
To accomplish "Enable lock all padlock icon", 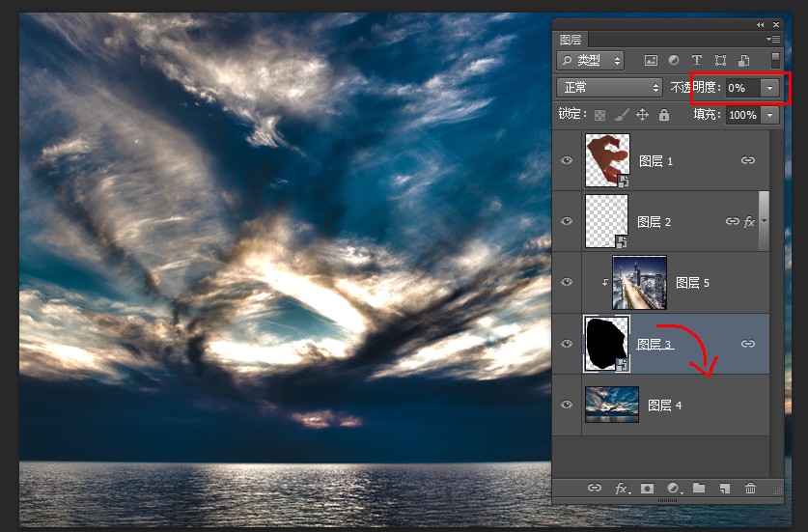I will (x=664, y=115).
